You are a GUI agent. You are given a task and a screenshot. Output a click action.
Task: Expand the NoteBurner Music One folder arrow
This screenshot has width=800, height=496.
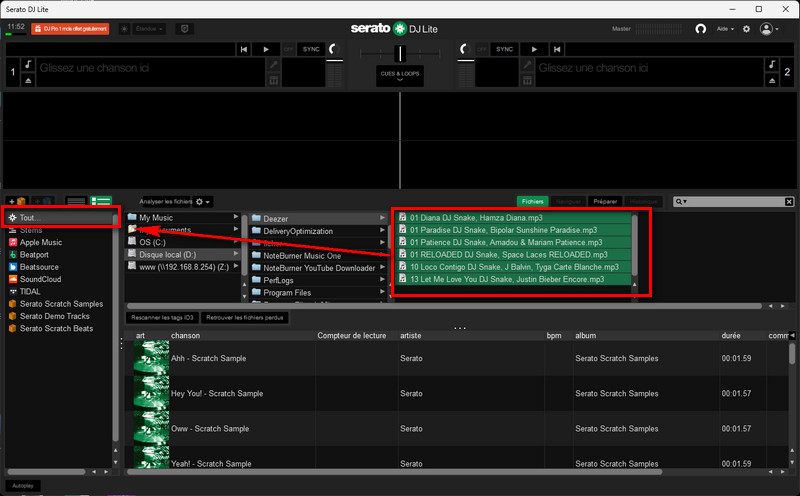click(x=382, y=255)
